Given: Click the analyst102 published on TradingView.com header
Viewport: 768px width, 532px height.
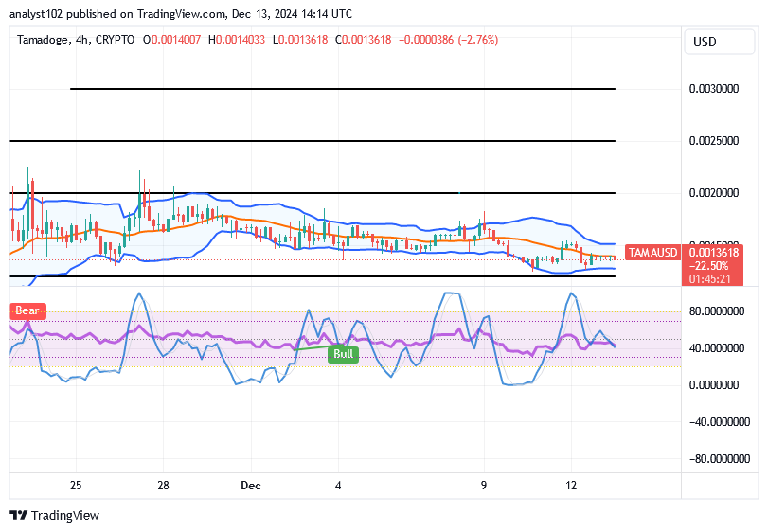Looking at the screenshot, I should 180,14.
